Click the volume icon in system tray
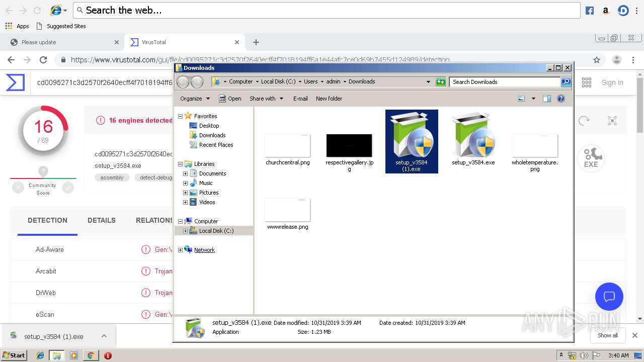This screenshot has height=362, width=644. (x=584, y=355)
